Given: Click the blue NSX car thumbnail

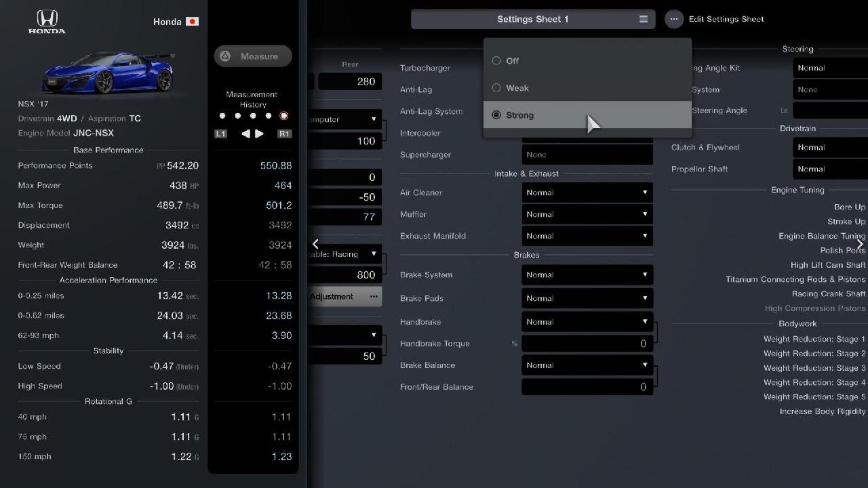Looking at the screenshot, I should [108, 73].
